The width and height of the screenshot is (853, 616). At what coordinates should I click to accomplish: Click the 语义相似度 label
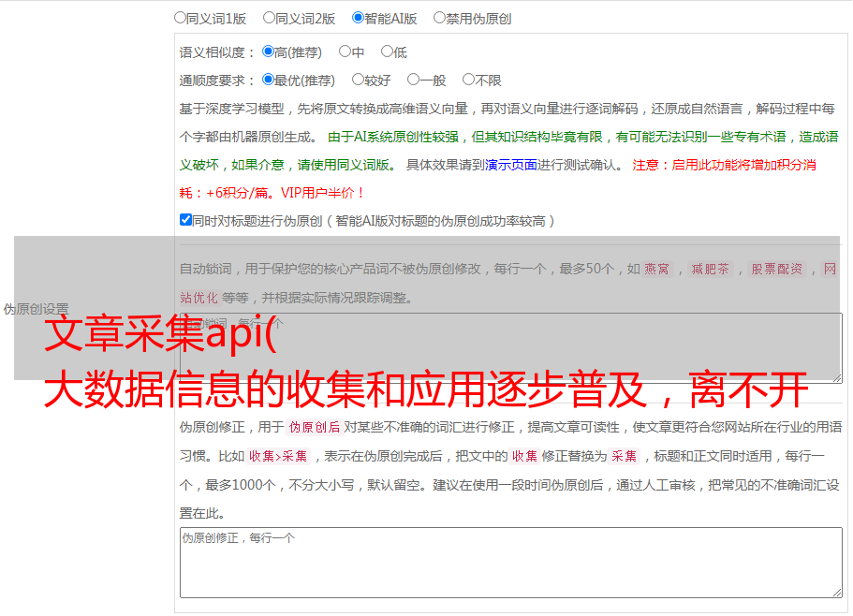(216, 52)
